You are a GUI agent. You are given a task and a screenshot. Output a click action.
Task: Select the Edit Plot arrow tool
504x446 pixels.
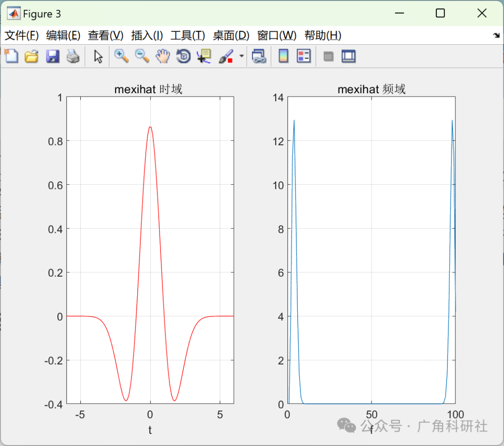point(98,56)
